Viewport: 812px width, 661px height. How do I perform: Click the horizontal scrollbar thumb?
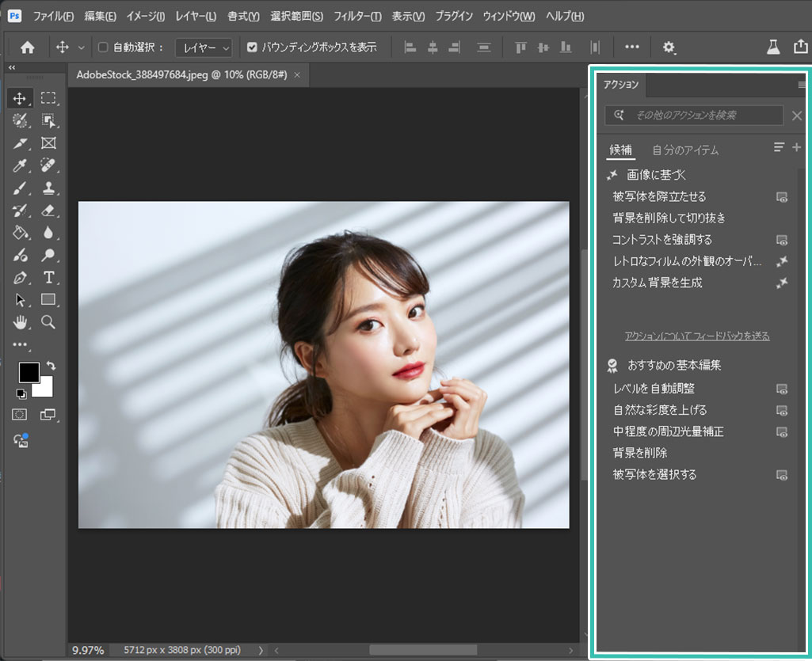click(423, 650)
